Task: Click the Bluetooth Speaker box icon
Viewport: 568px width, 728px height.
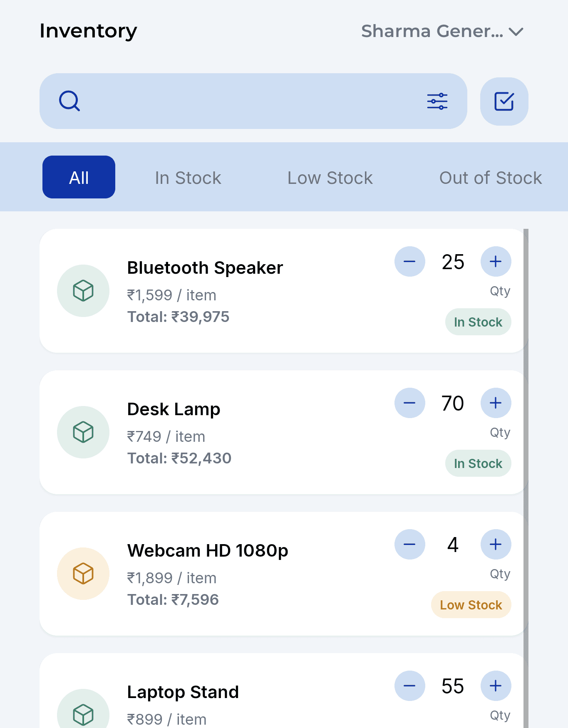Action: 83,291
